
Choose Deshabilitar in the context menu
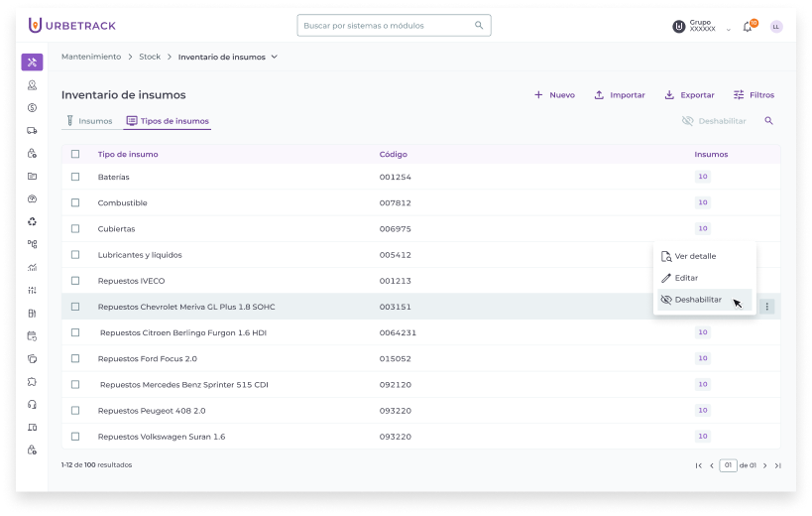697,300
